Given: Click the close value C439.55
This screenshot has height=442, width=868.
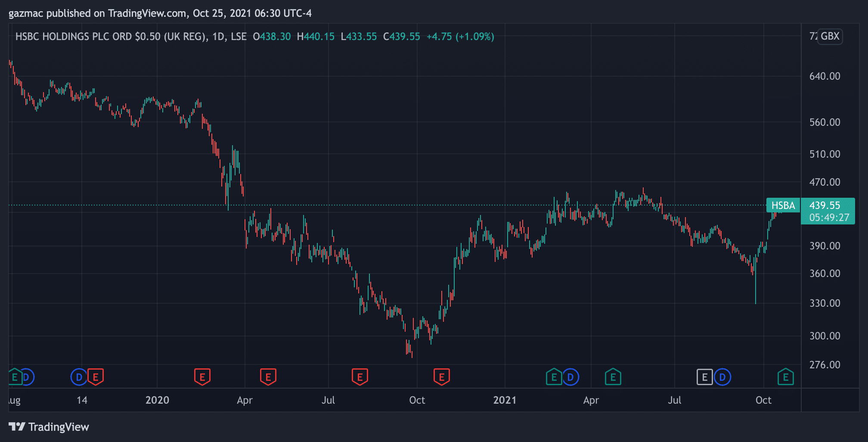Looking at the screenshot, I should point(402,37).
